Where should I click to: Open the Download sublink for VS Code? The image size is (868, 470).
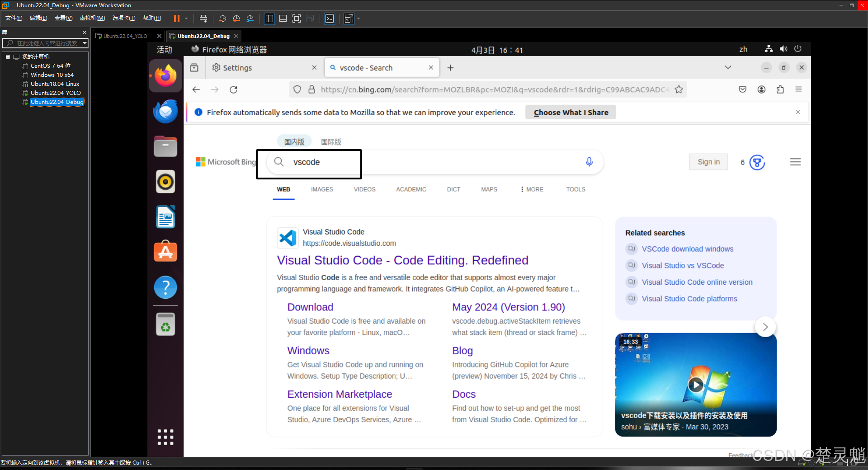tap(310, 307)
